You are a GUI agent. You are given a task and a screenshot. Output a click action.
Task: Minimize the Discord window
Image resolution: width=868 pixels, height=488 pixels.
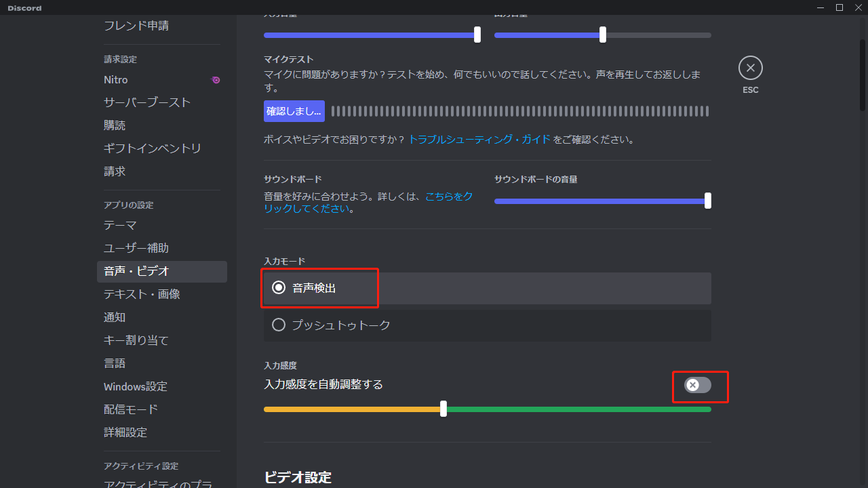pos(821,7)
